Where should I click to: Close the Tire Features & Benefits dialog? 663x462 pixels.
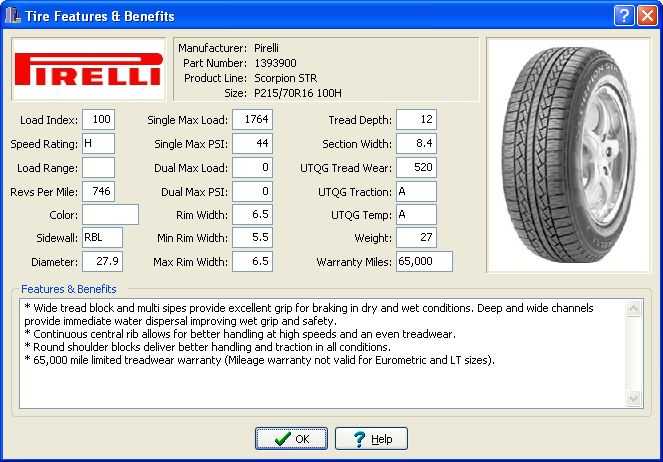pos(646,16)
